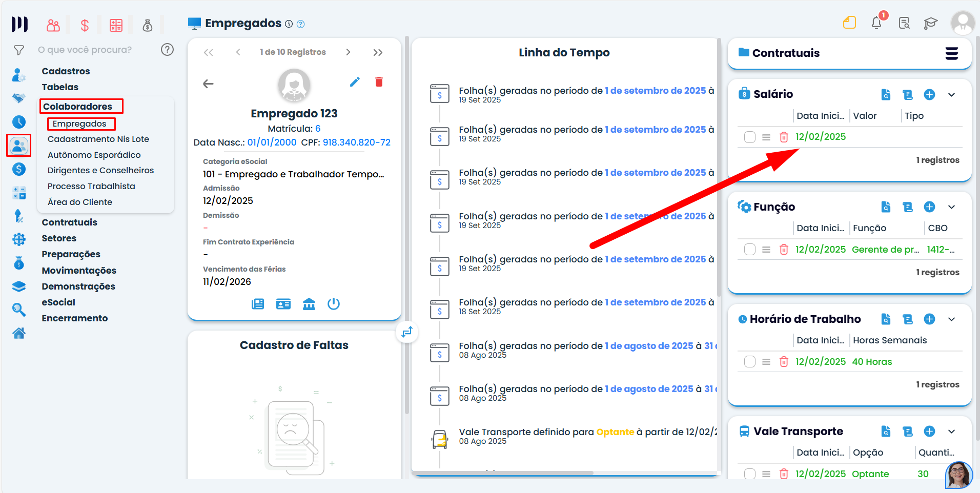Image resolution: width=980 pixels, height=493 pixels.
Task: Go back using the left arrow on employee card
Action: tap(208, 84)
